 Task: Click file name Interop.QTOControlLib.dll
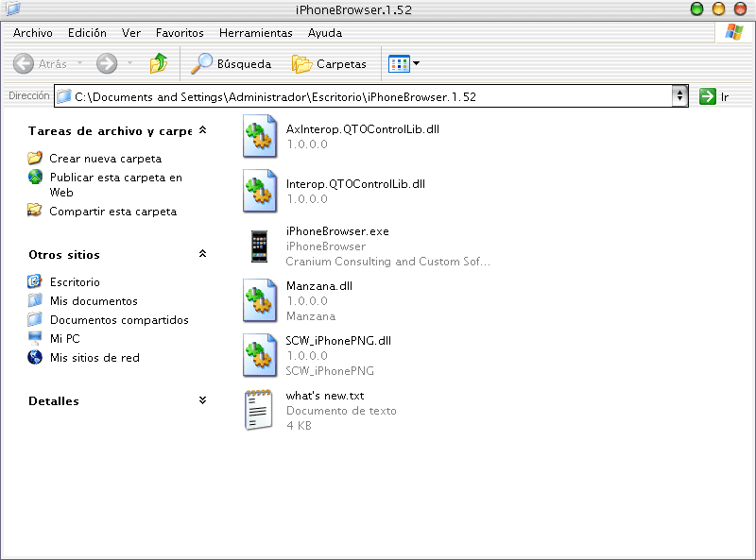point(355,184)
